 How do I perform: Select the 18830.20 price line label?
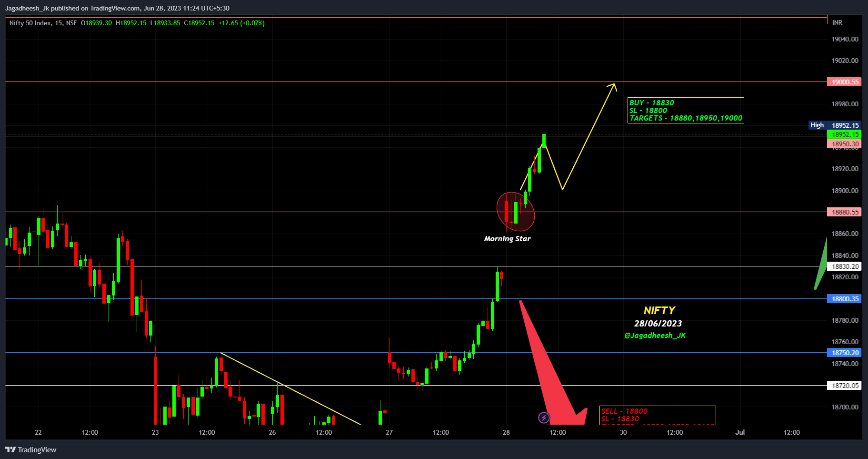(x=845, y=266)
